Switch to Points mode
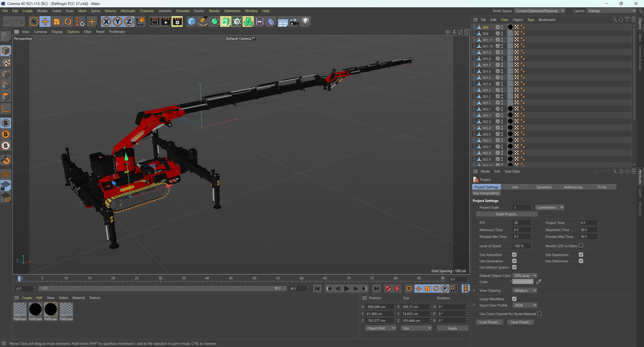 (x=6, y=74)
